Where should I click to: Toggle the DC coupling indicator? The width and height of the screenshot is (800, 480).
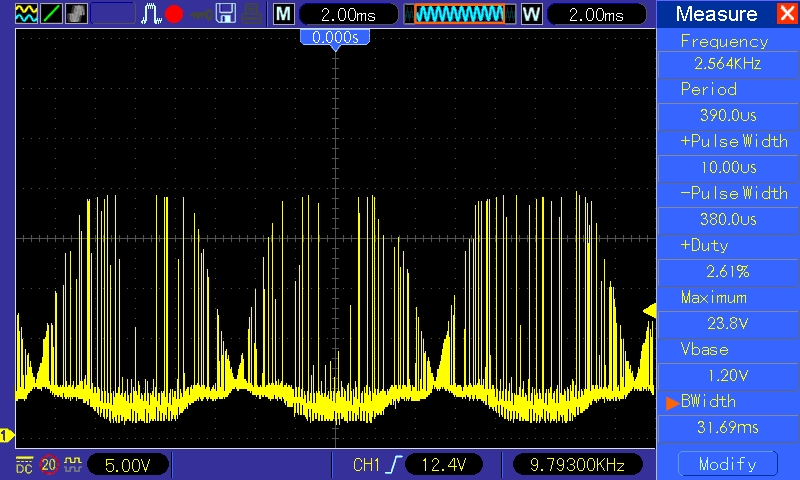pos(24,464)
